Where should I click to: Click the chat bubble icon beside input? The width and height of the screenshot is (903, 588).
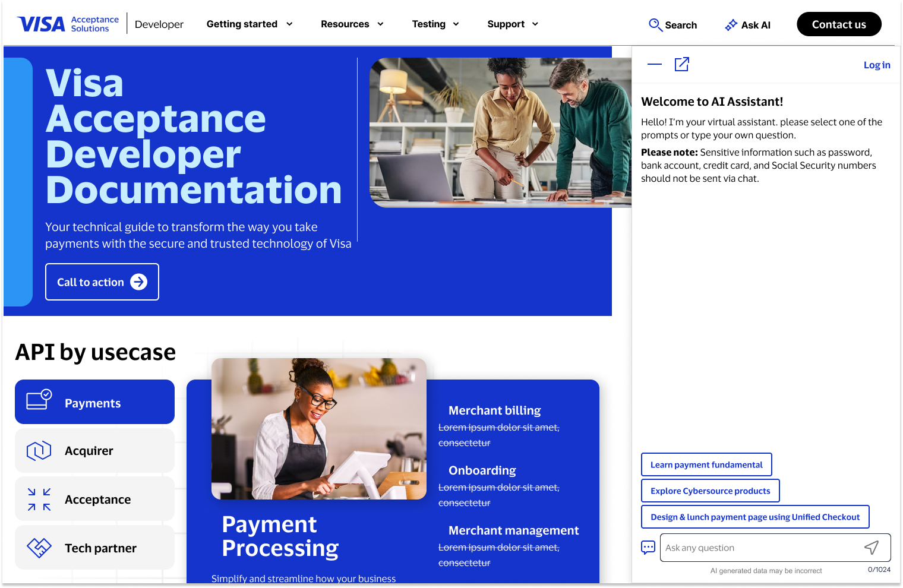pyautogui.click(x=648, y=548)
